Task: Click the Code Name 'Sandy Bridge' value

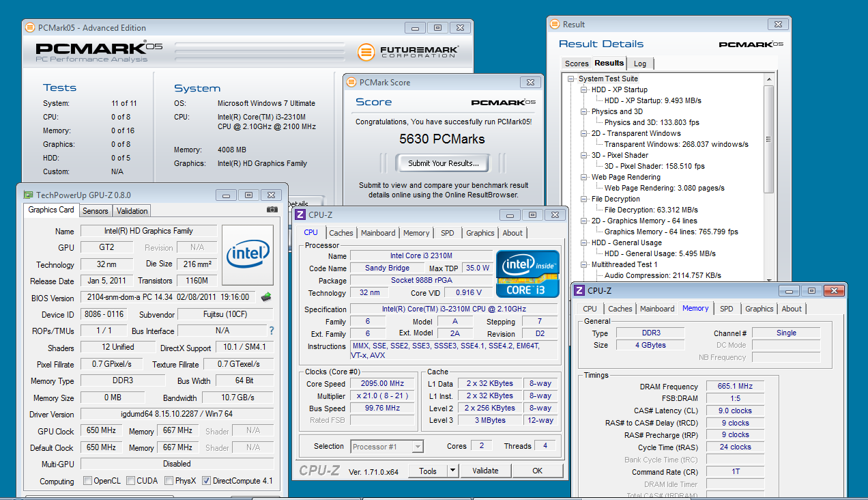Action: pos(387,268)
